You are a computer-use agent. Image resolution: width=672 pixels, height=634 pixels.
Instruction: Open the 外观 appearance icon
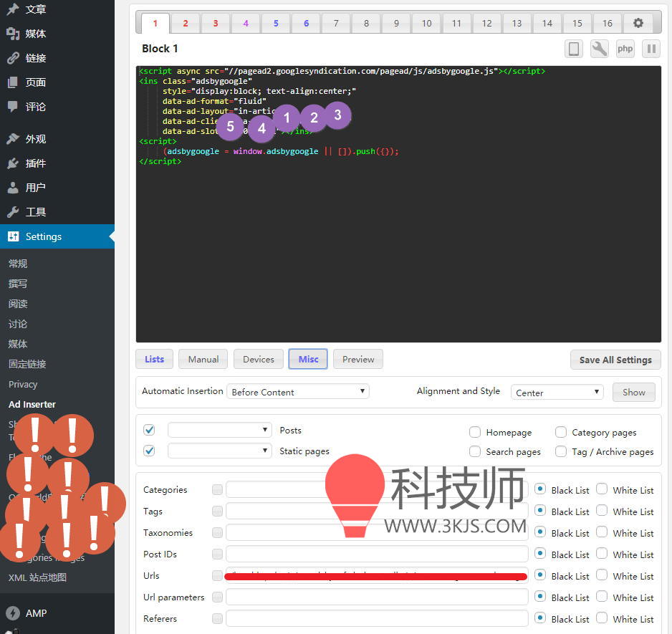tap(13, 139)
